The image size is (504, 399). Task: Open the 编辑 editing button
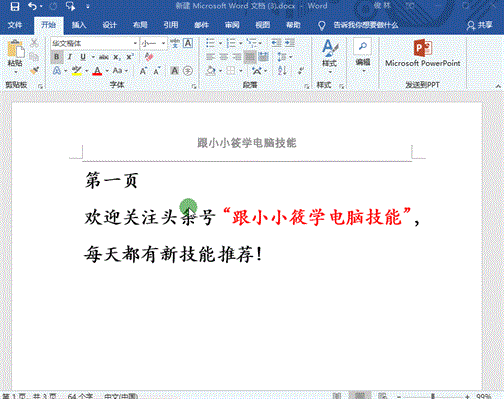pyautogui.click(x=363, y=55)
